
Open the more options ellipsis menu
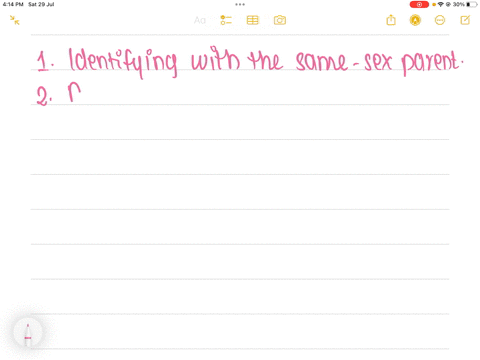440,20
